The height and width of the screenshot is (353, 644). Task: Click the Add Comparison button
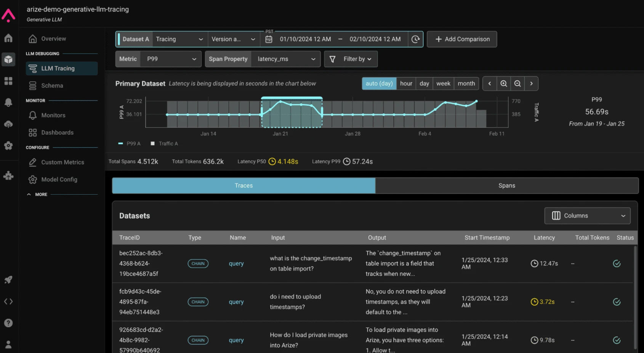461,39
